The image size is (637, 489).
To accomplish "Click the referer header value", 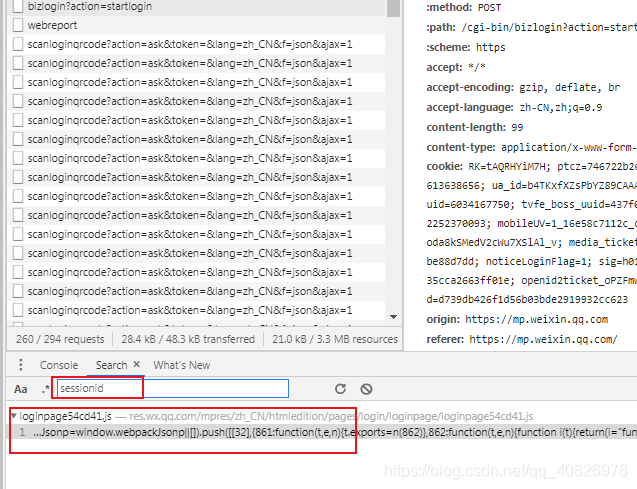I will 543,339.
